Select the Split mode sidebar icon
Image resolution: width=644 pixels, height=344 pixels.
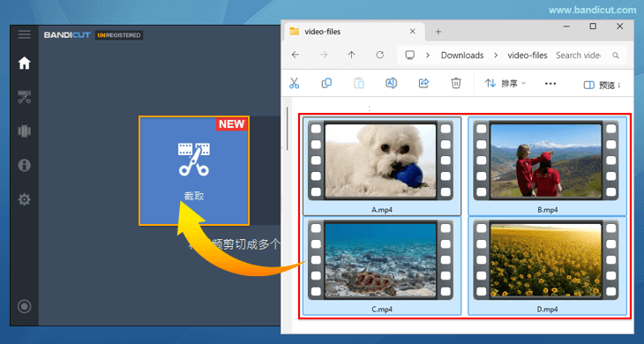coord(24,131)
